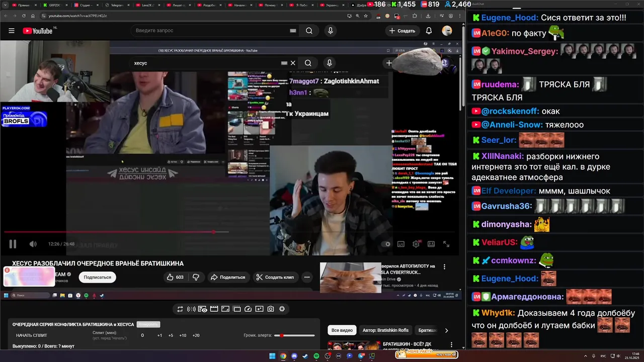This screenshot has width=644, height=362.
Task: Add +5 minutes to the split
Action: click(171, 335)
